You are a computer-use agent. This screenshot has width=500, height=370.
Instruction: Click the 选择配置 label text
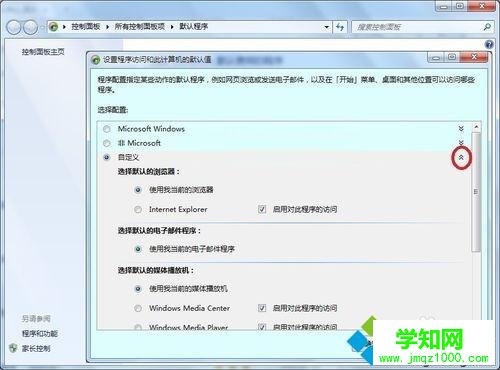pos(113,110)
